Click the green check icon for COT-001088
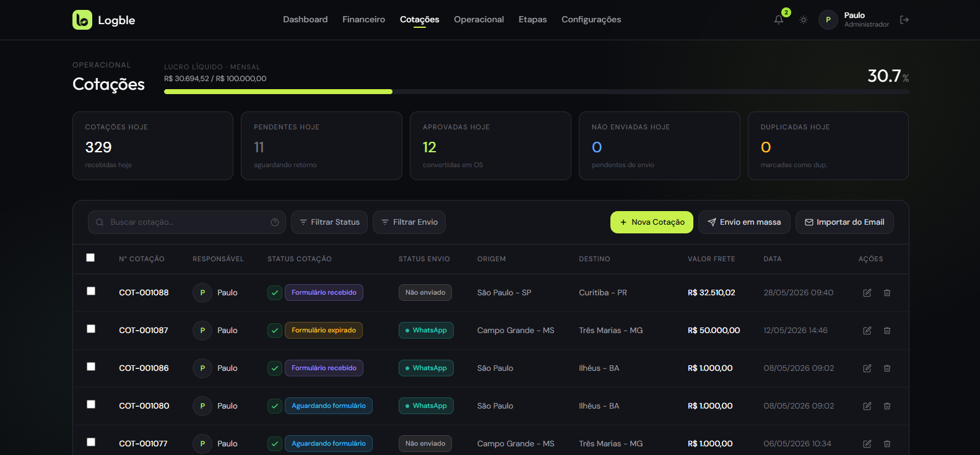This screenshot has height=455, width=980. (275, 293)
